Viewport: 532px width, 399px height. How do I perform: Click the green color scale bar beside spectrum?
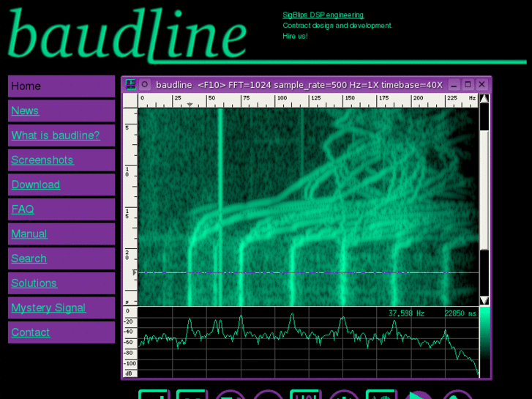484,340
